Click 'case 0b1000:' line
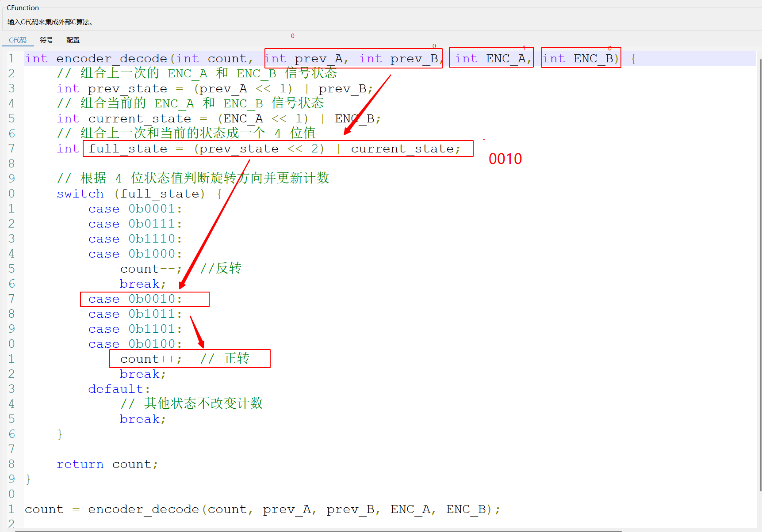The image size is (762, 532). click(x=135, y=254)
